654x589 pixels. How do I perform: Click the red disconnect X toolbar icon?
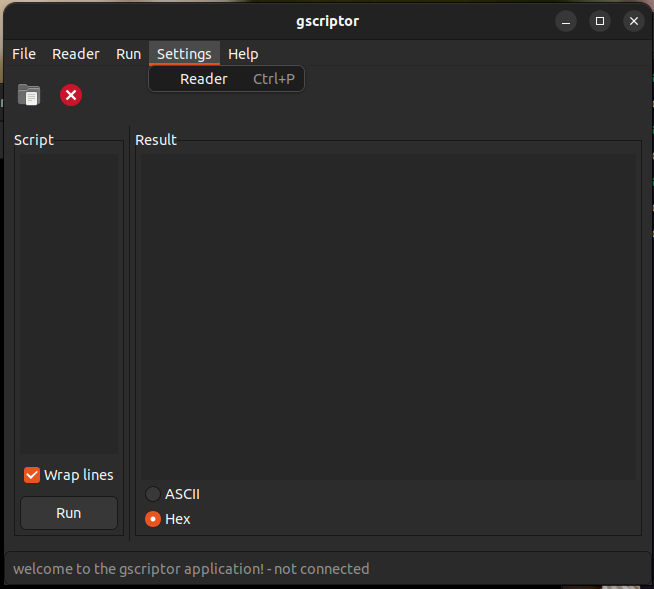coord(71,95)
